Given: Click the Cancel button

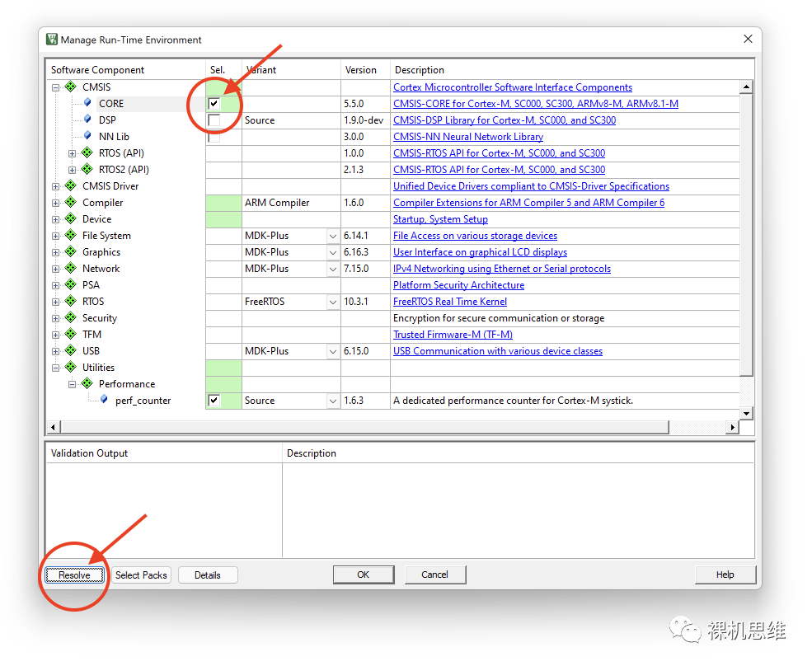Looking at the screenshot, I should 435,575.
